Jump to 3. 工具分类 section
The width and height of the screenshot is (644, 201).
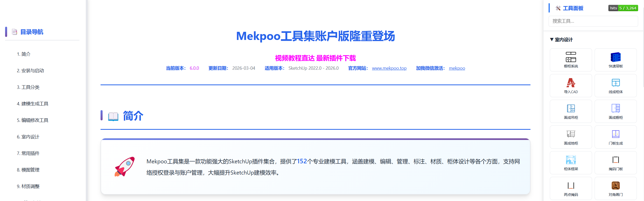28,87
